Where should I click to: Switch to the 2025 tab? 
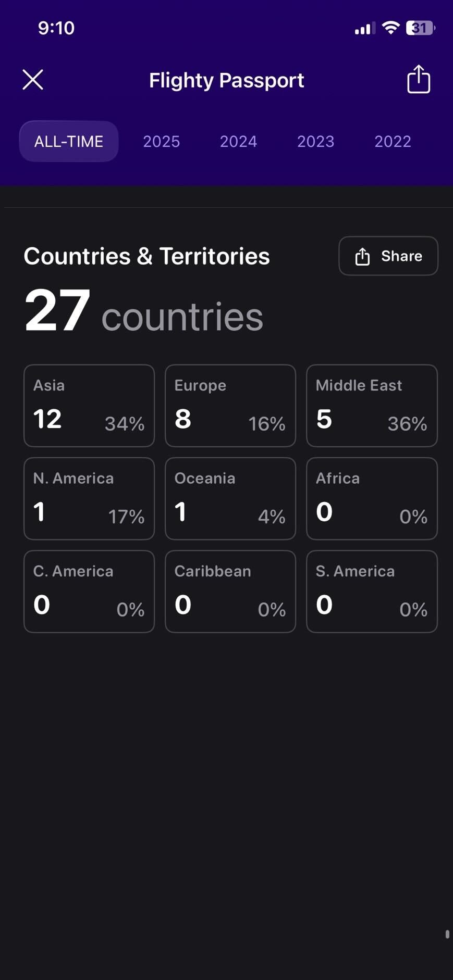click(x=162, y=141)
